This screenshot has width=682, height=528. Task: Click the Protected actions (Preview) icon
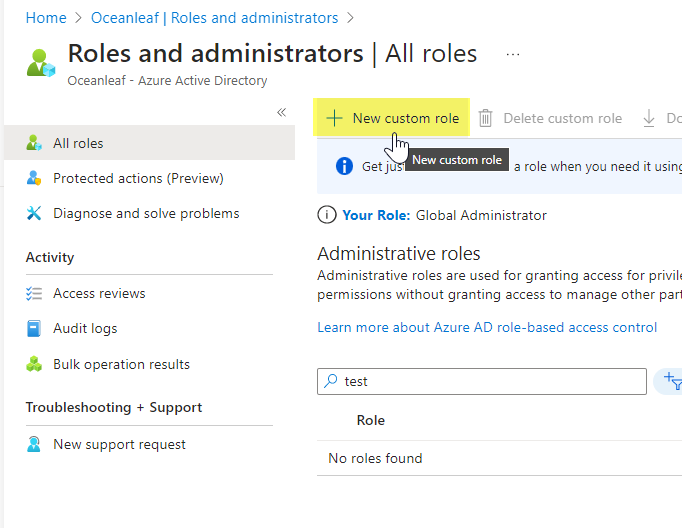click(34, 178)
